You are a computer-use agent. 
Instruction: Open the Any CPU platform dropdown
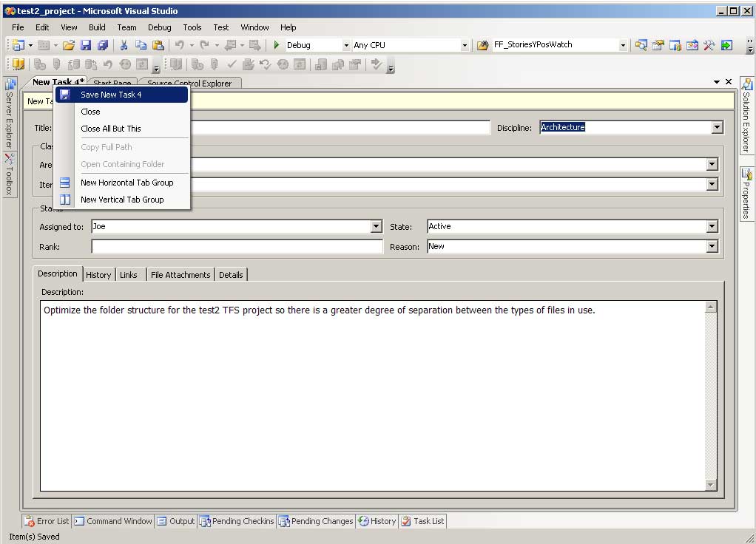click(465, 45)
